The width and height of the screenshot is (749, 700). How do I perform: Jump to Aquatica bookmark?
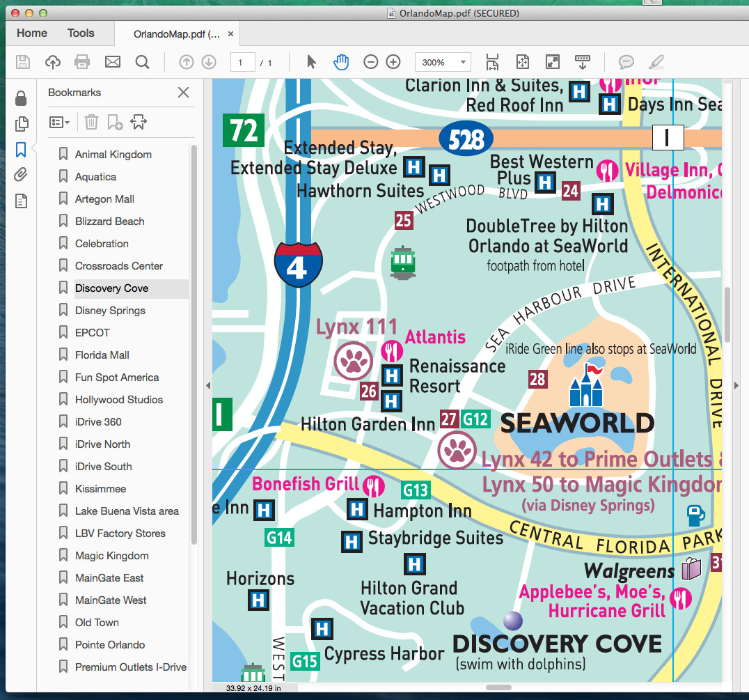(95, 177)
